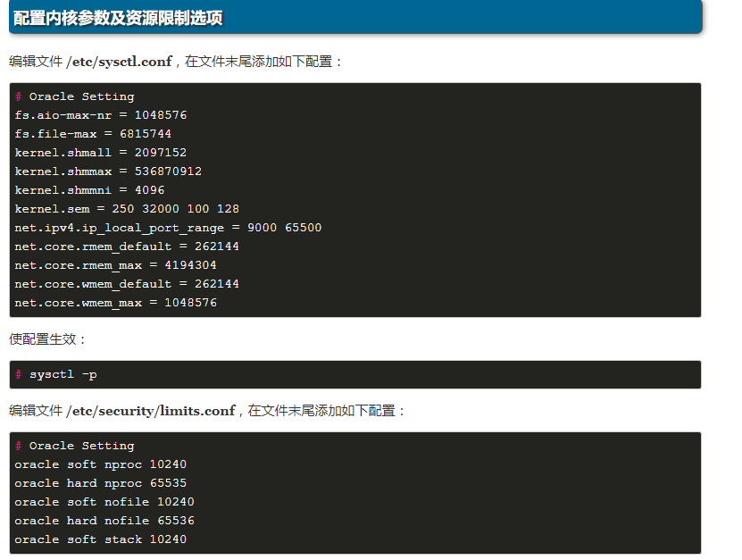Image resolution: width=742 pixels, height=560 pixels.
Task: Click the line oracle soft stack 10240
Action: tap(101, 539)
